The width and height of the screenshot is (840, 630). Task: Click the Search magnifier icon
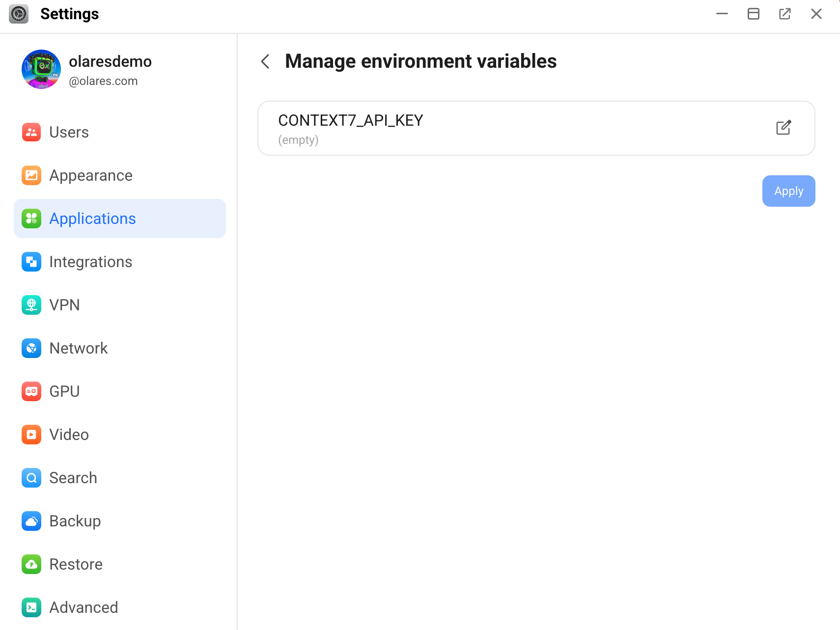pos(31,477)
